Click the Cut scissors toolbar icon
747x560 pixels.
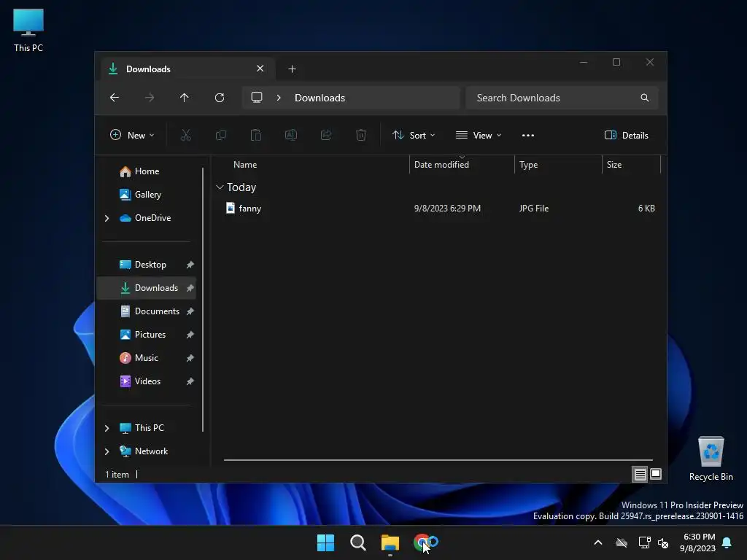pos(186,135)
